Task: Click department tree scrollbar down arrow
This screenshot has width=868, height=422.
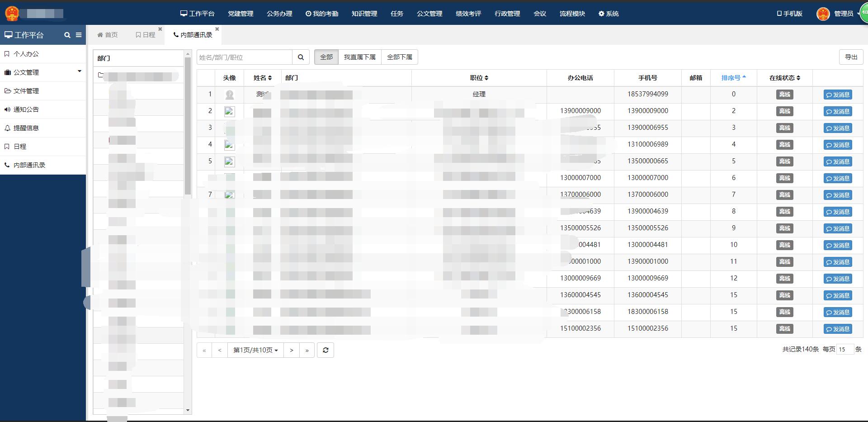Action: [188, 410]
